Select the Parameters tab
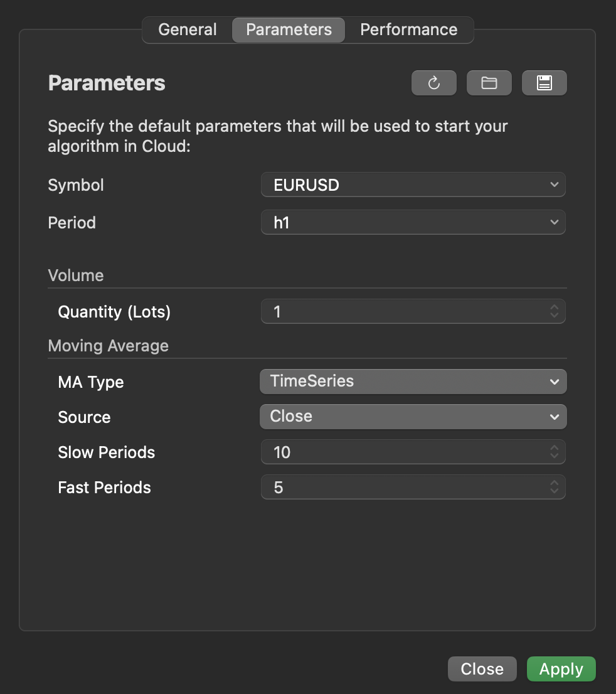Screen dimensions: 616x694 click(289, 29)
